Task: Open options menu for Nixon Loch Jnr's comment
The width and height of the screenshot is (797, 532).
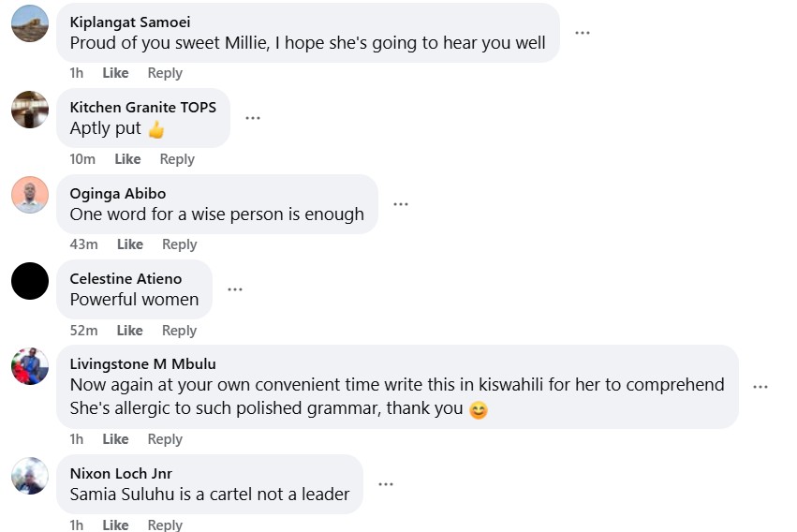Action: tap(386, 484)
